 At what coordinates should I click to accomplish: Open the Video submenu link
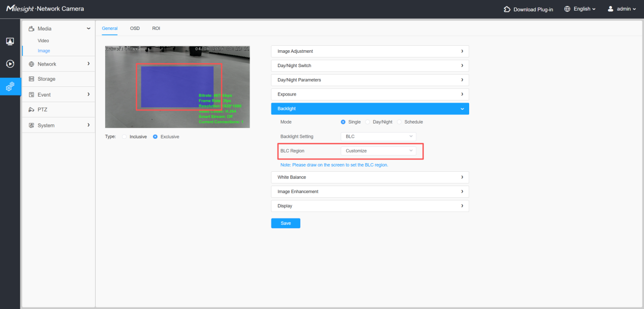pyautogui.click(x=43, y=41)
